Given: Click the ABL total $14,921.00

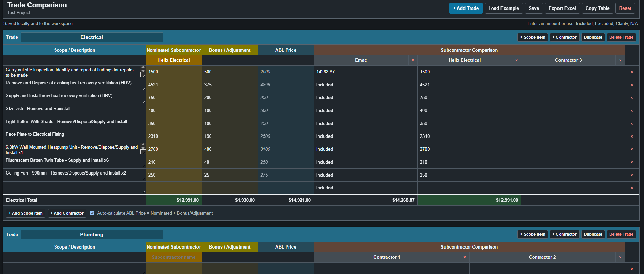Looking at the screenshot, I should point(300,200).
